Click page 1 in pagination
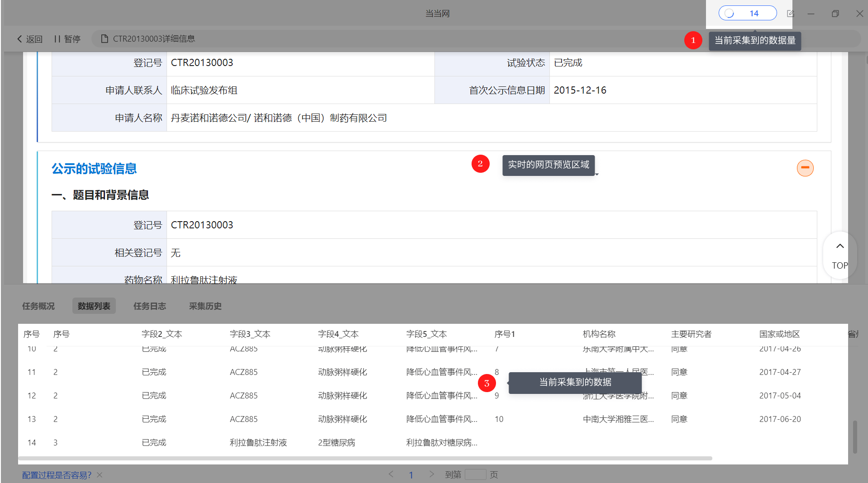 [411, 475]
